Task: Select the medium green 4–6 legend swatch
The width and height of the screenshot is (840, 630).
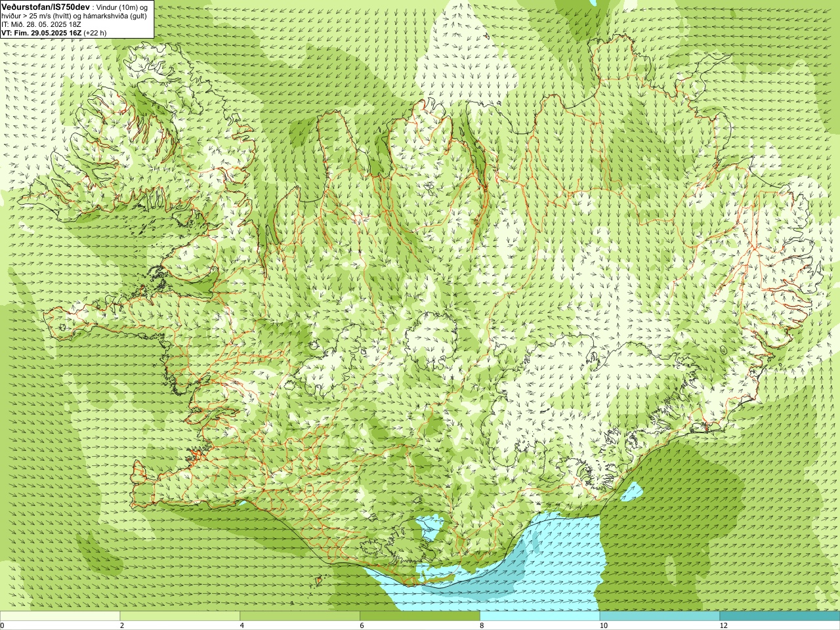Action: pyautogui.click(x=300, y=616)
